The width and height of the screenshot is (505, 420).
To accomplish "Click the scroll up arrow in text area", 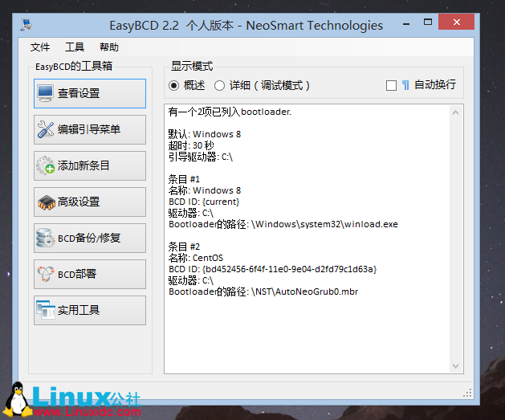I will tap(455, 112).
